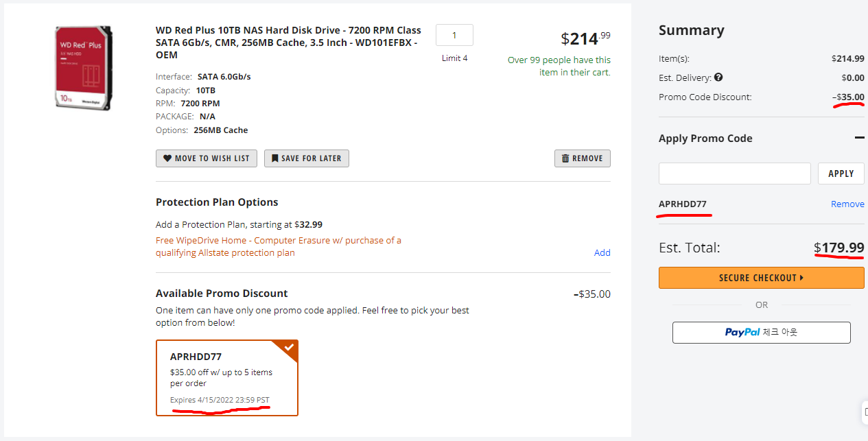Proceed with Secure Checkout

[x=762, y=278]
